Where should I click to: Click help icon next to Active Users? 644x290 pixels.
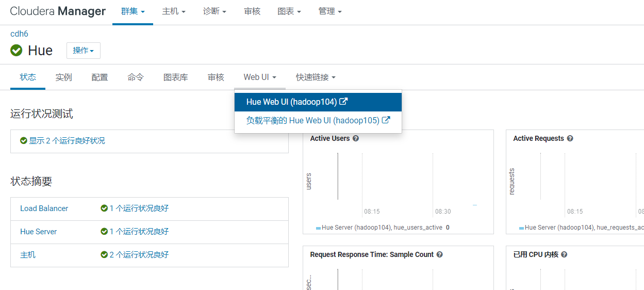click(356, 138)
